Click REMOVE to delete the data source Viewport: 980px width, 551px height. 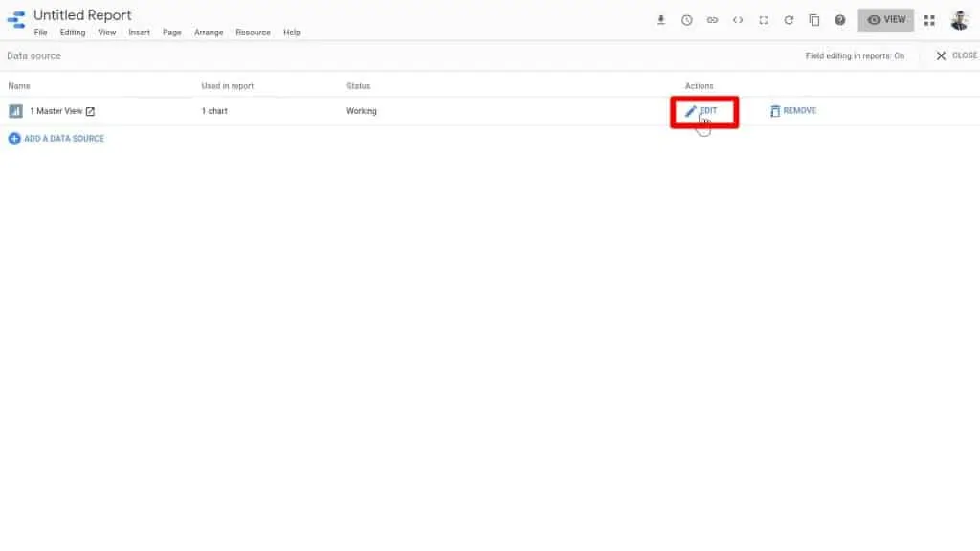[793, 110]
